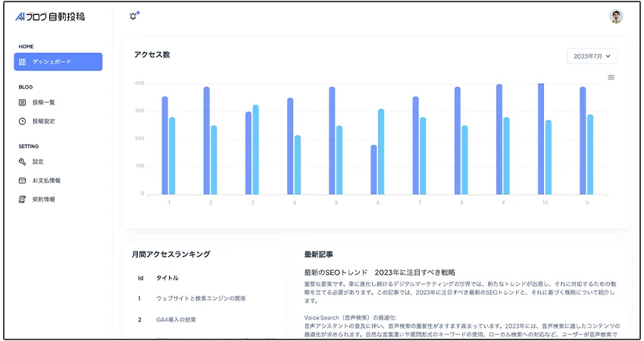Click the notification bell icon

click(133, 17)
